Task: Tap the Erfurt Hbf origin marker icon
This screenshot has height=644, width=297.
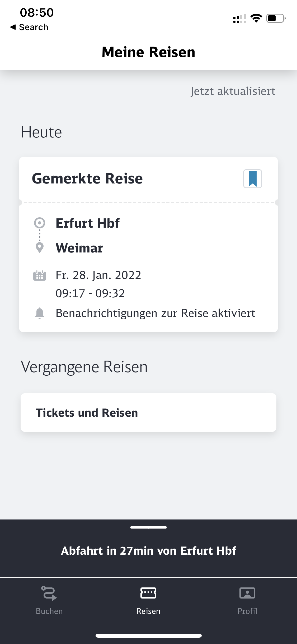Action: click(40, 223)
